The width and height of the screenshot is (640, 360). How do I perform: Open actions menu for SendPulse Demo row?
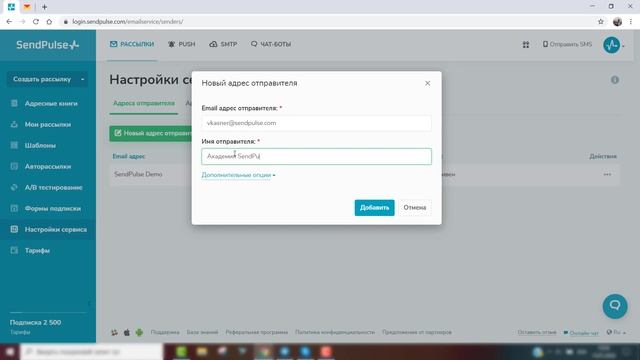607,174
